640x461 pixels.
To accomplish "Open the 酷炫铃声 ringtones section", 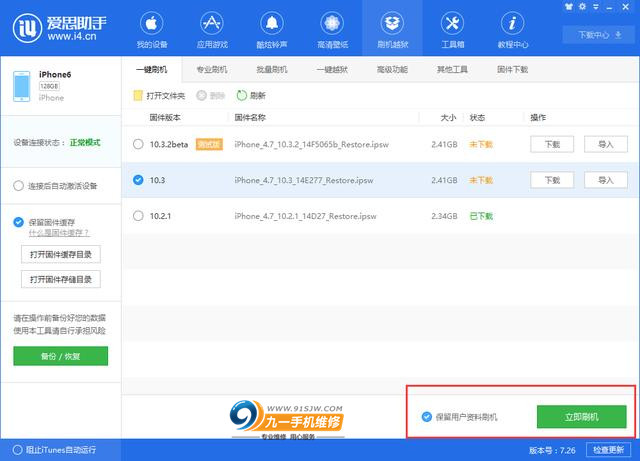I will pyautogui.click(x=272, y=30).
